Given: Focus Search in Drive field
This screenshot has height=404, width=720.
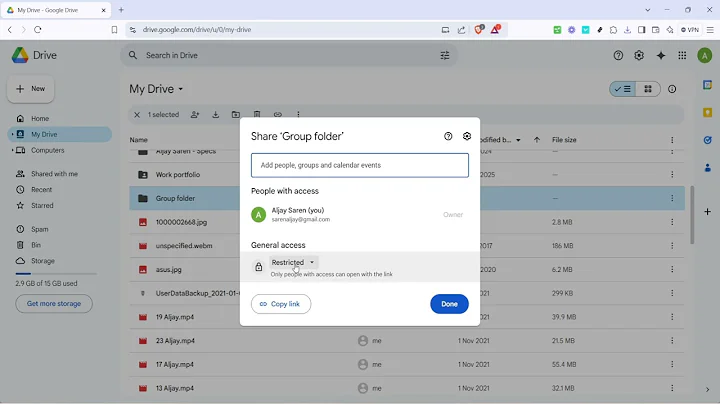Looking at the screenshot, I should 289,56.
